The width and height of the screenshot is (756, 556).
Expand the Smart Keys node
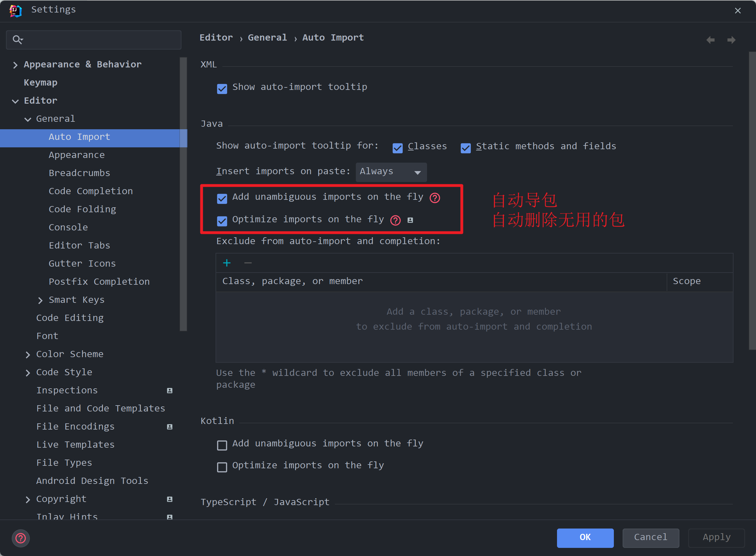click(x=40, y=300)
